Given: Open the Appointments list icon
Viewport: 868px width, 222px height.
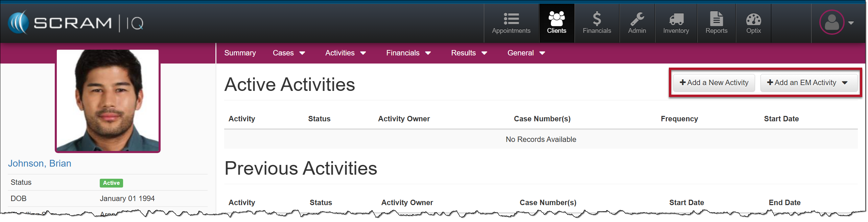Looking at the screenshot, I should point(511,19).
